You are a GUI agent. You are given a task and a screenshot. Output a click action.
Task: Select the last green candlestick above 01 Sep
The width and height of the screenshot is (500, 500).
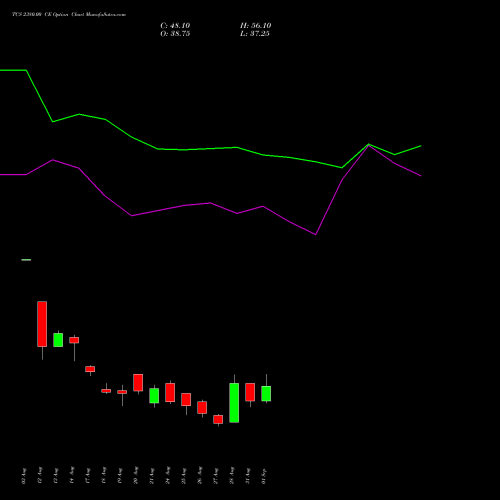266,394
